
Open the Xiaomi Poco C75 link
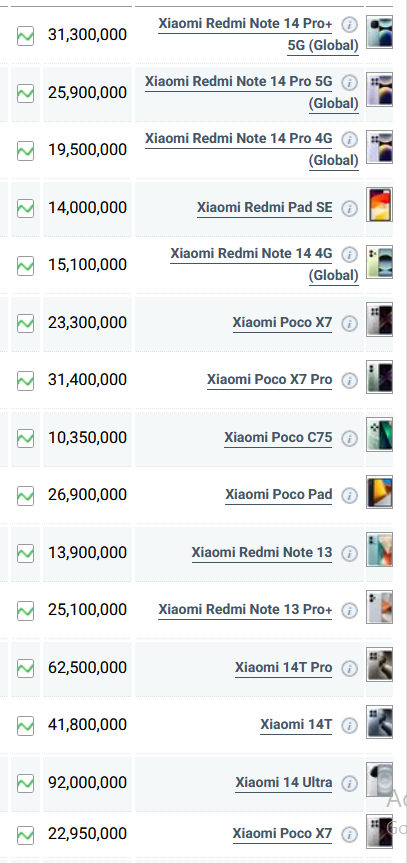278,438
